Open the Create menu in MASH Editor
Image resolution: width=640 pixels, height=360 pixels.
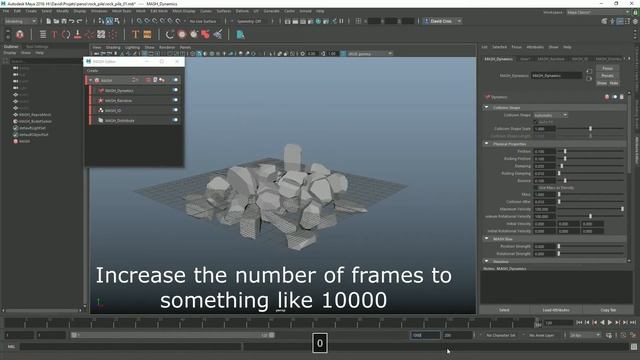pos(93,71)
